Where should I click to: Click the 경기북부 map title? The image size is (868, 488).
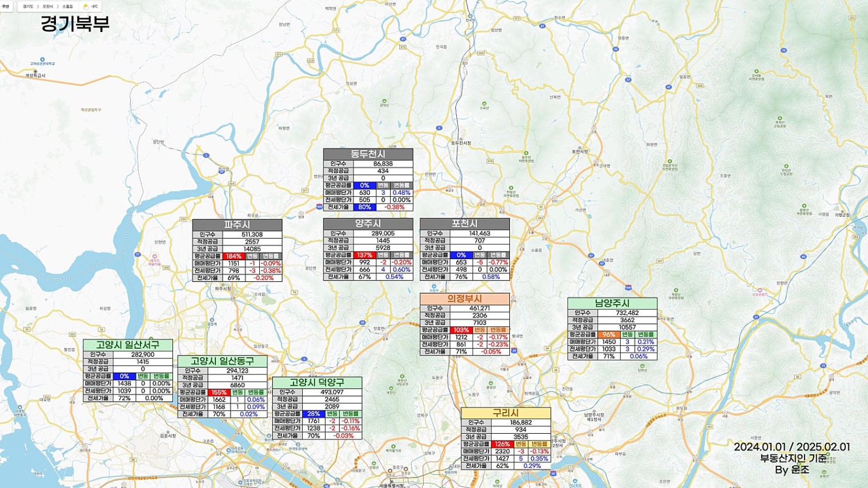(75, 24)
